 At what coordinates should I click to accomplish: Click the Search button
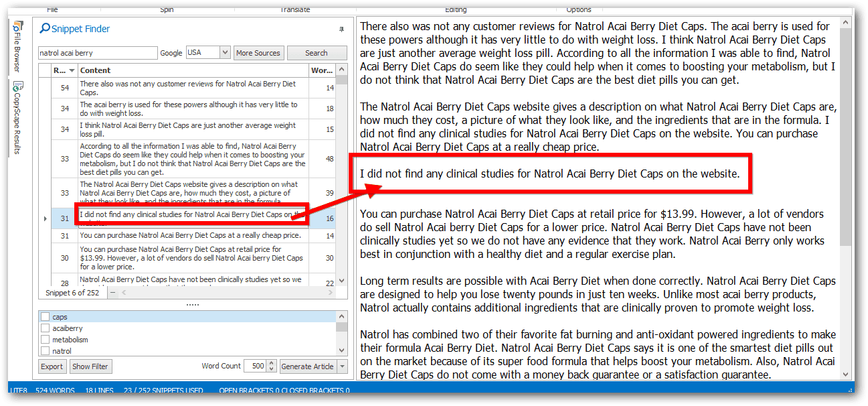click(x=317, y=53)
